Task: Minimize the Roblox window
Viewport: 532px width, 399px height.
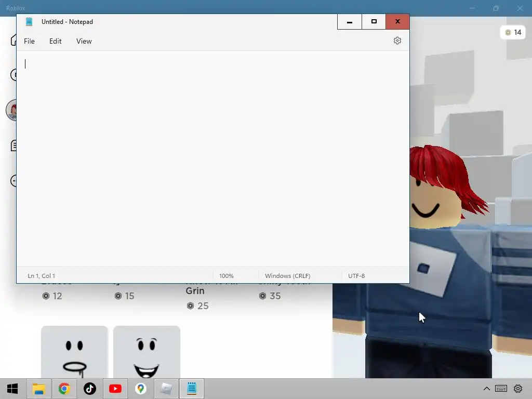Action: (472, 8)
